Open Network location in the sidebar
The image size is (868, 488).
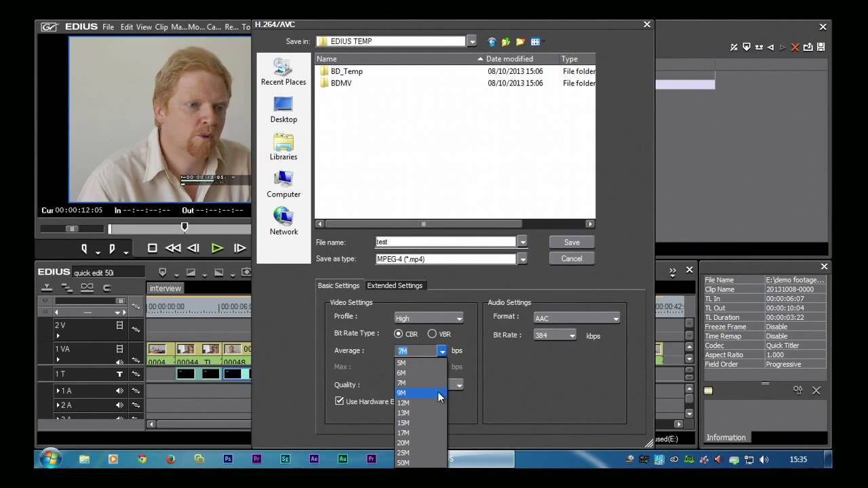pyautogui.click(x=283, y=222)
